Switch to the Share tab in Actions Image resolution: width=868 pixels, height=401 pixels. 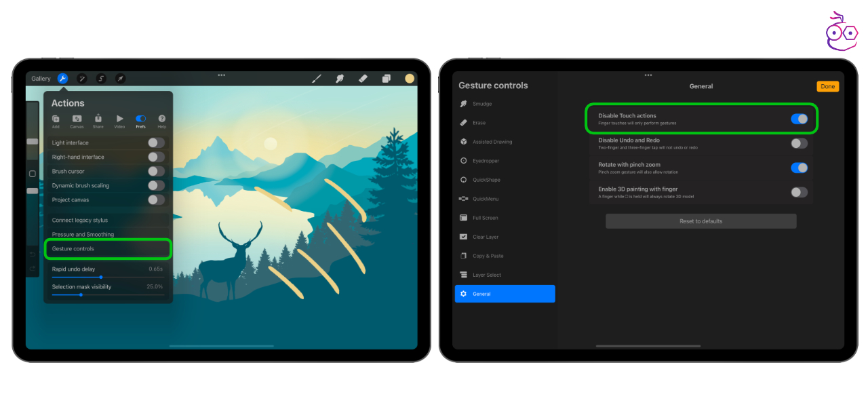[98, 121]
